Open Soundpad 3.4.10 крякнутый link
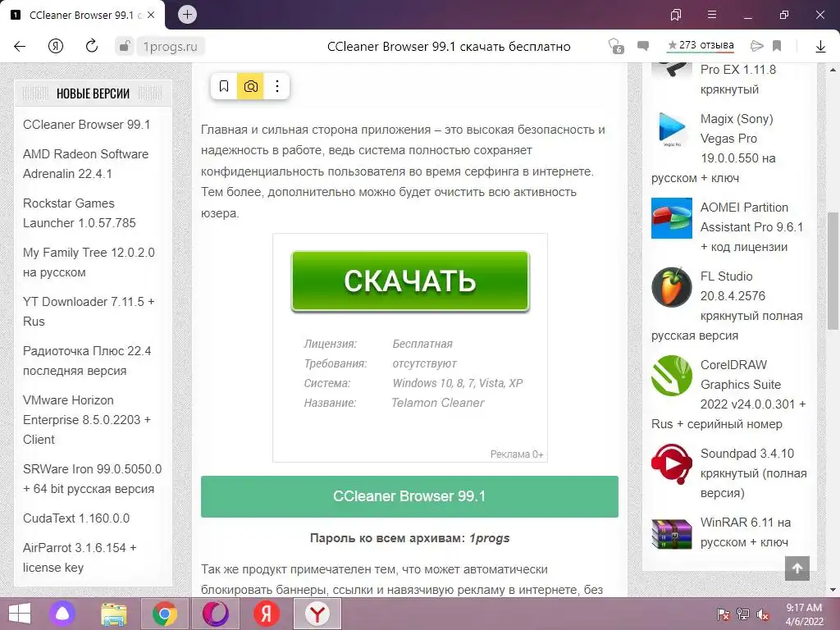840x630 pixels. click(x=753, y=473)
